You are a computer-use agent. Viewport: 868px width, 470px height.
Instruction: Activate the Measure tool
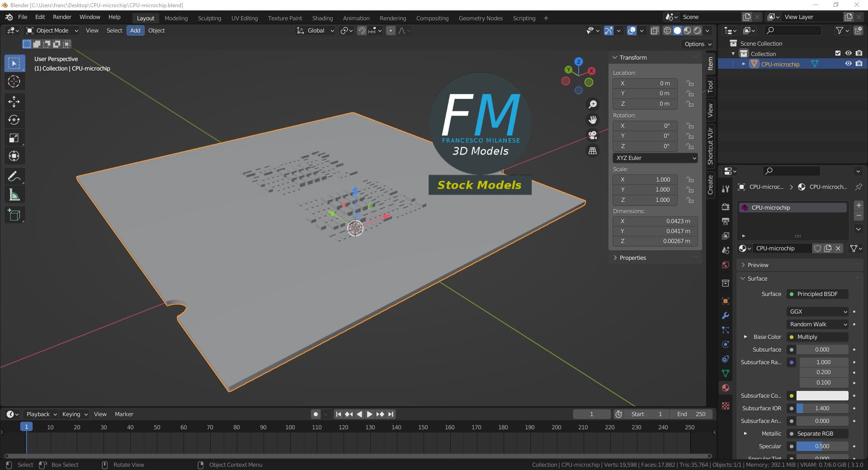[x=14, y=195]
